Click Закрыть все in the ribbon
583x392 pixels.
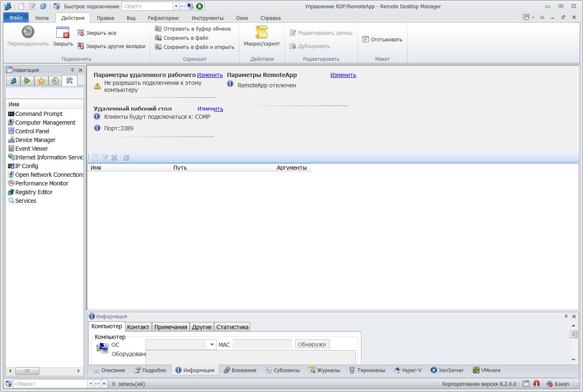[97, 33]
